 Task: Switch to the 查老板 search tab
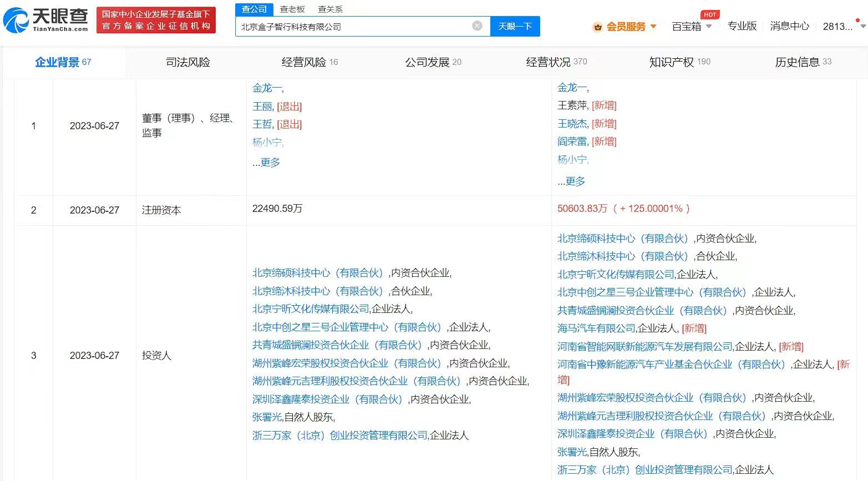pyautogui.click(x=292, y=9)
